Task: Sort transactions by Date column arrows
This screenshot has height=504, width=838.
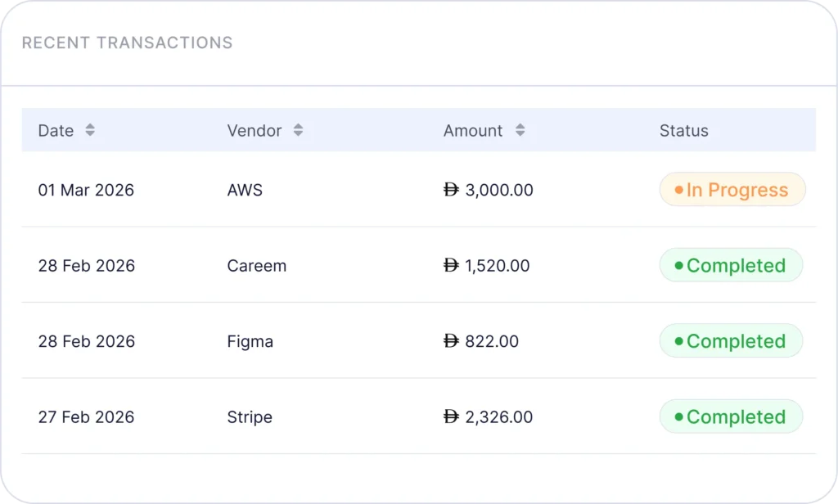Action: tap(90, 130)
